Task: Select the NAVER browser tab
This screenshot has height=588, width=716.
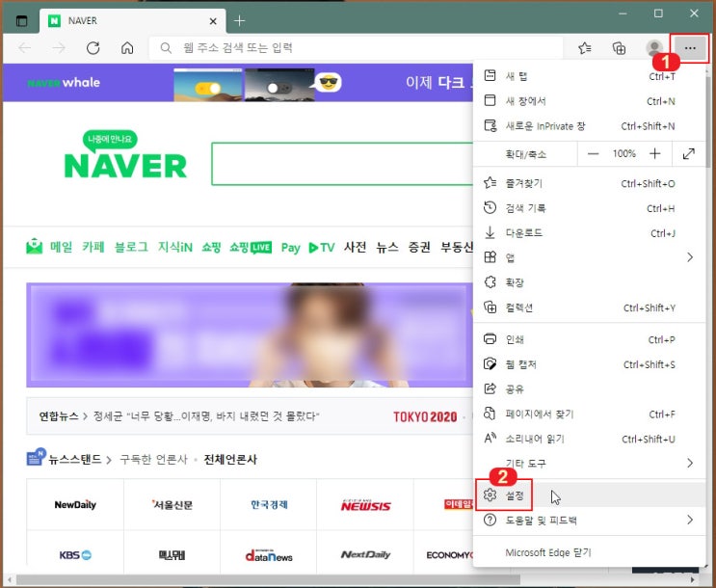Action: [x=132, y=21]
